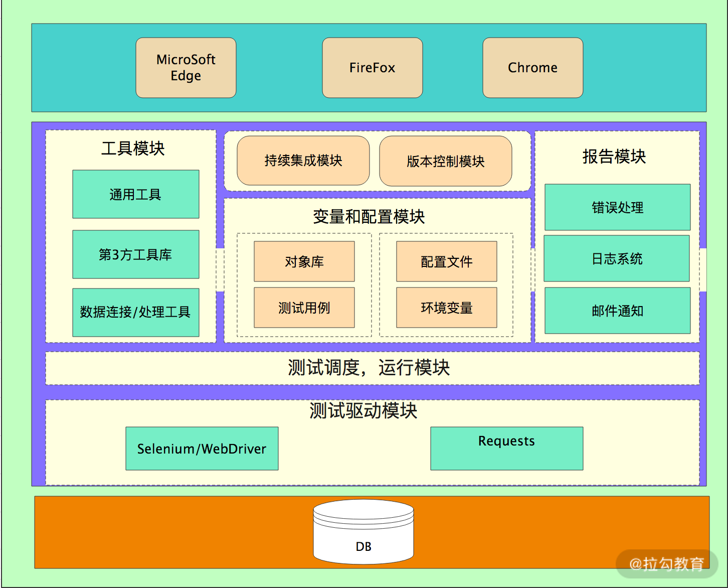Click the 环境变量 box
Screen dimensions: 728x588
click(447, 308)
